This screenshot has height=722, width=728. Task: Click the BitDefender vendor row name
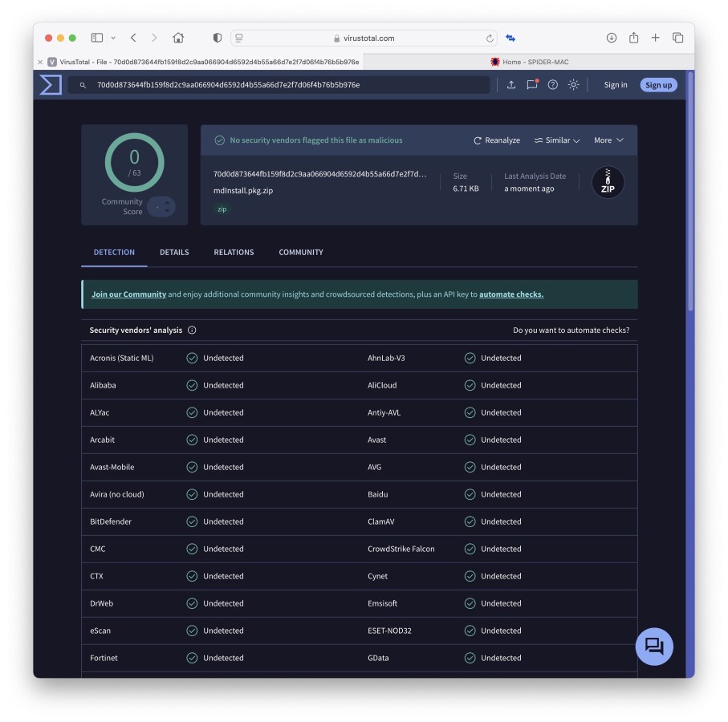[x=111, y=521]
